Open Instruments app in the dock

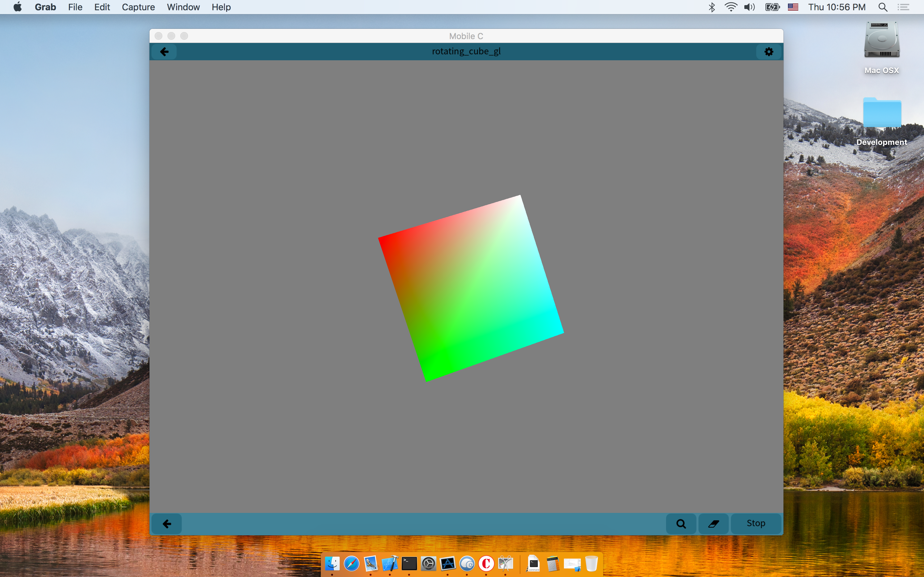(448, 563)
